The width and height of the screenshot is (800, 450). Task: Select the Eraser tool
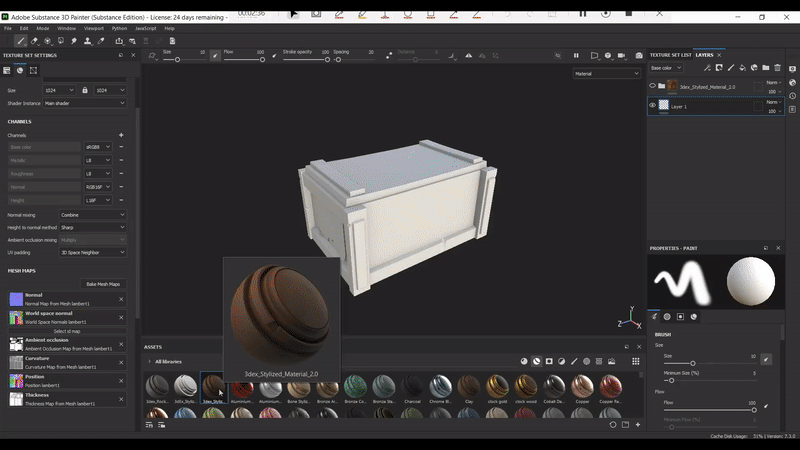tap(34, 41)
